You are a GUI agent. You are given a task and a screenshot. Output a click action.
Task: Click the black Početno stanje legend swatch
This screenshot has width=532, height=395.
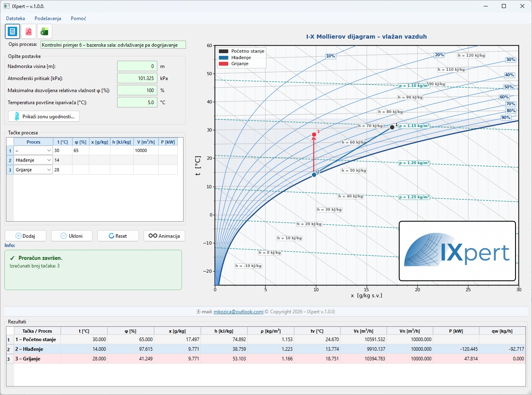[x=223, y=51]
